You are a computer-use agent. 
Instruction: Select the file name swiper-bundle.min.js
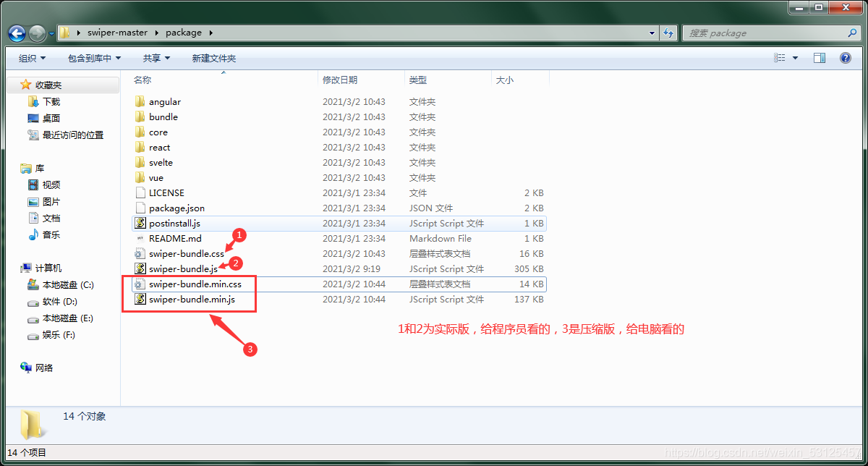point(192,300)
